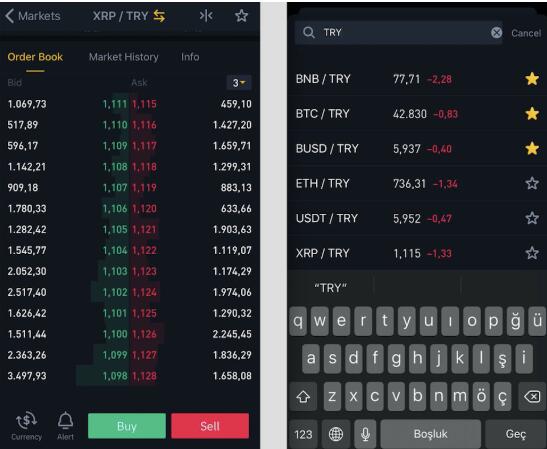
Task: Unfavorite the BUSD / TRY star
Action: click(x=532, y=149)
